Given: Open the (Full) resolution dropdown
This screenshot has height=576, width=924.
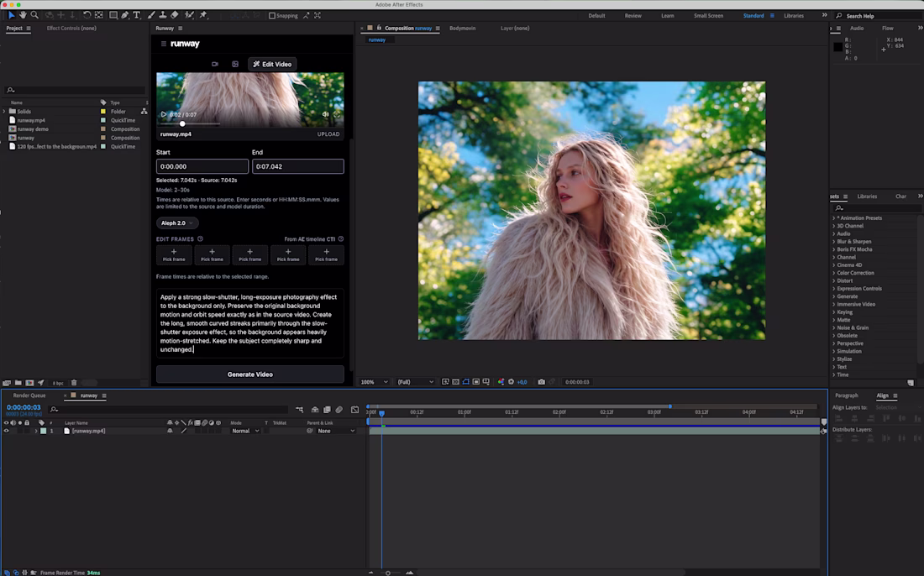Looking at the screenshot, I should (x=416, y=382).
